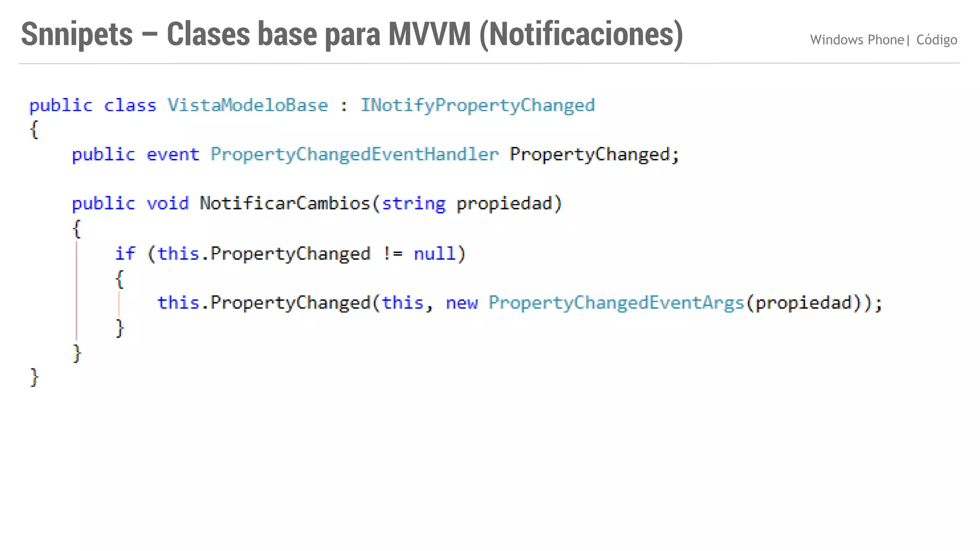The image size is (980, 551).
Task: Click the event name 'PropertyChanged;'
Action: point(594,154)
